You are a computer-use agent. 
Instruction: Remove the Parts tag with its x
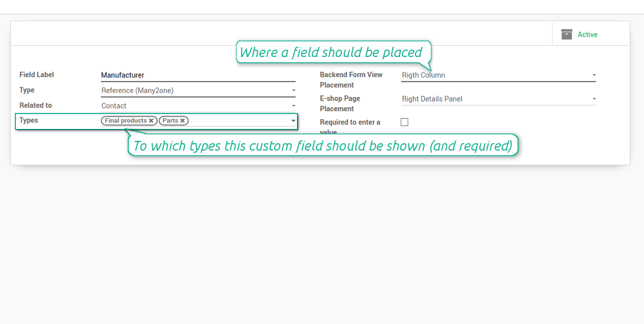[x=182, y=120]
